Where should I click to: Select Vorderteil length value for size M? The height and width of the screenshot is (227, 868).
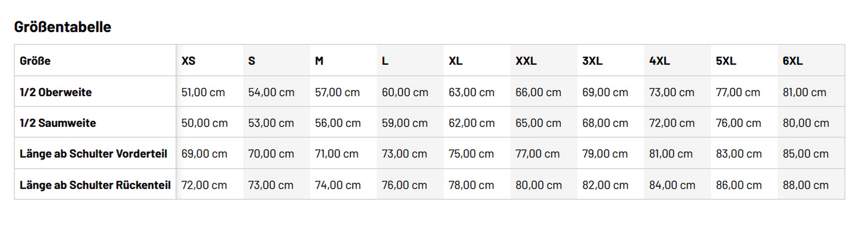[x=337, y=154]
